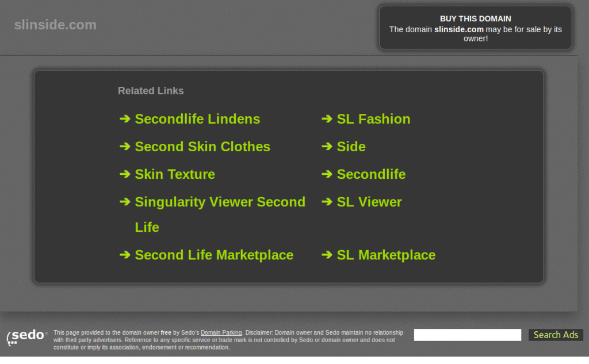Screen dimensions: 589x364
Task: Click the arrow icon beside Secondlife Lindens
Action: (125, 119)
